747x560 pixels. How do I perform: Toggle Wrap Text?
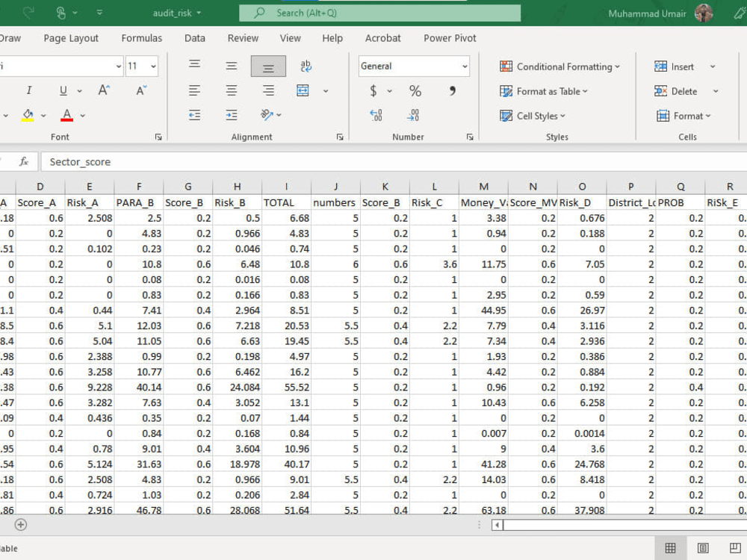306,66
